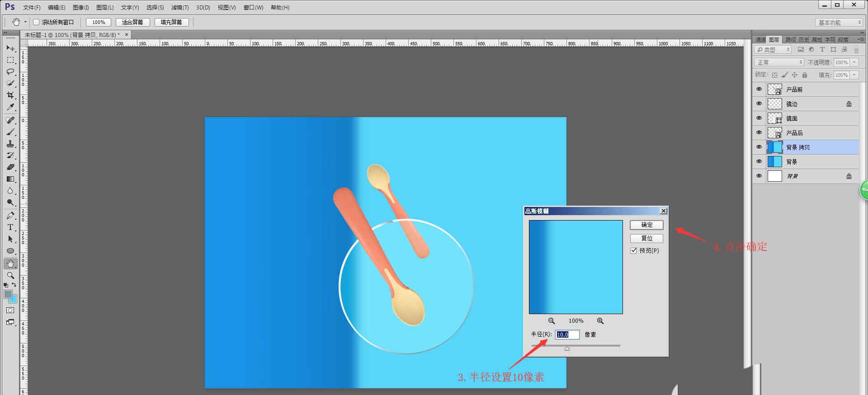Image resolution: width=868 pixels, height=395 pixels.
Task: Open the 类型 layer filter dropdown
Action: click(x=773, y=50)
